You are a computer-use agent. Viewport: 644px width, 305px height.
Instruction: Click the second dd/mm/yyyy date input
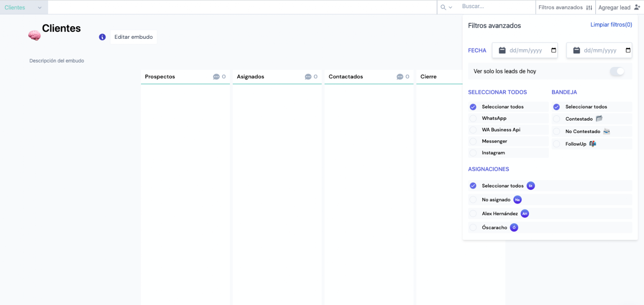(x=599, y=50)
